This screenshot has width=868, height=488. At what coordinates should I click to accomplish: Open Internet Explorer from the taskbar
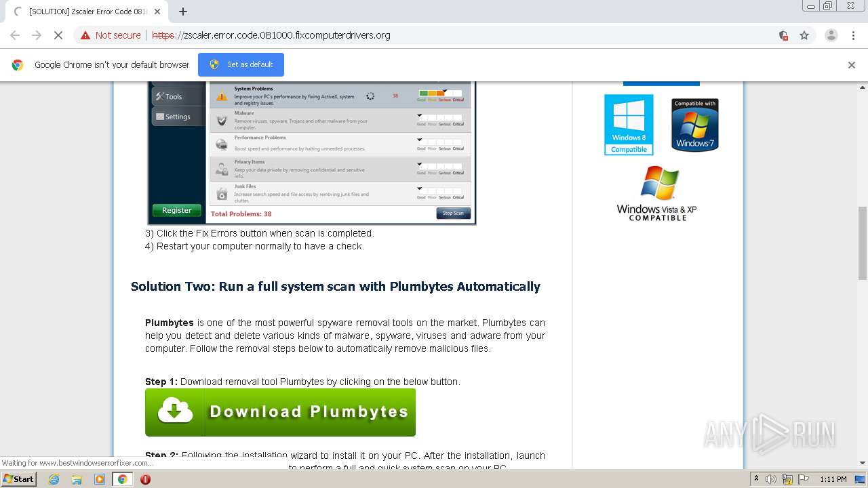[54, 479]
